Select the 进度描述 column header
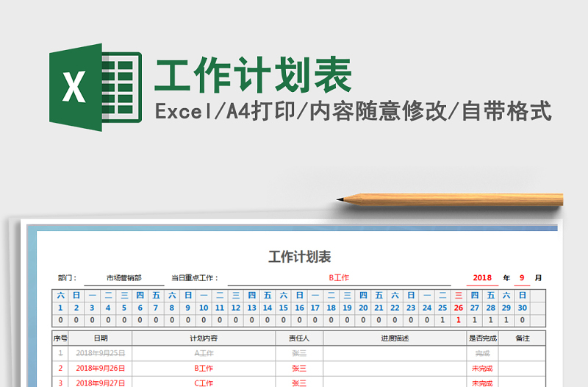This screenshot has height=387, width=588. [x=395, y=338]
